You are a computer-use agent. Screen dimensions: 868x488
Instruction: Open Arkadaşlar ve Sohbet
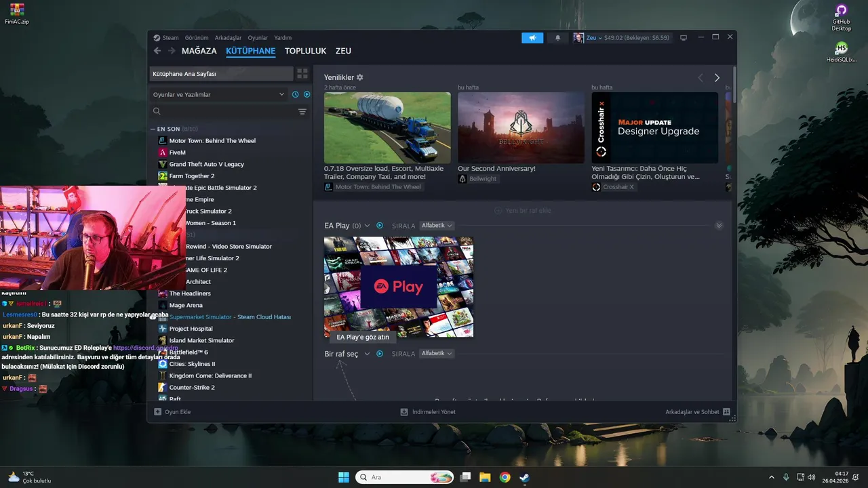[x=698, y=411]
